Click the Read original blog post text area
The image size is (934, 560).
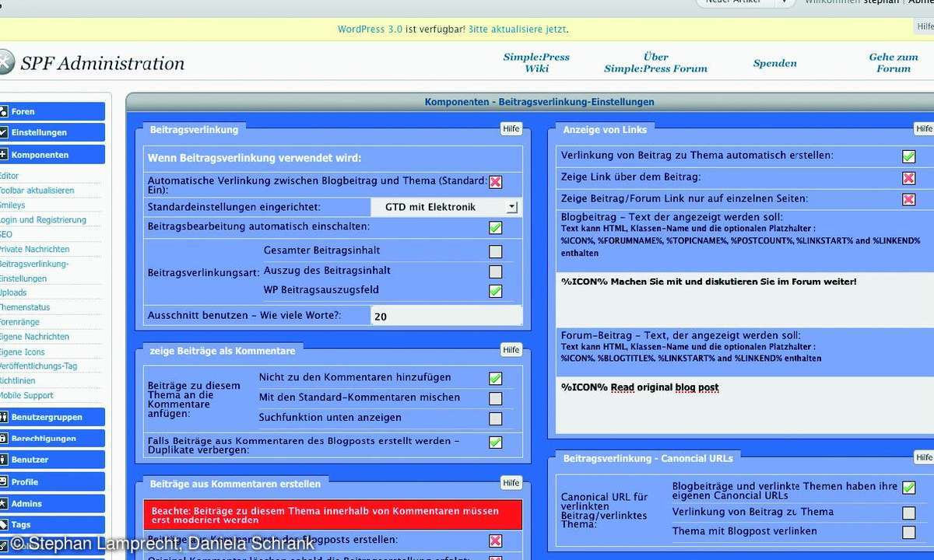click(x=745, y=404)
